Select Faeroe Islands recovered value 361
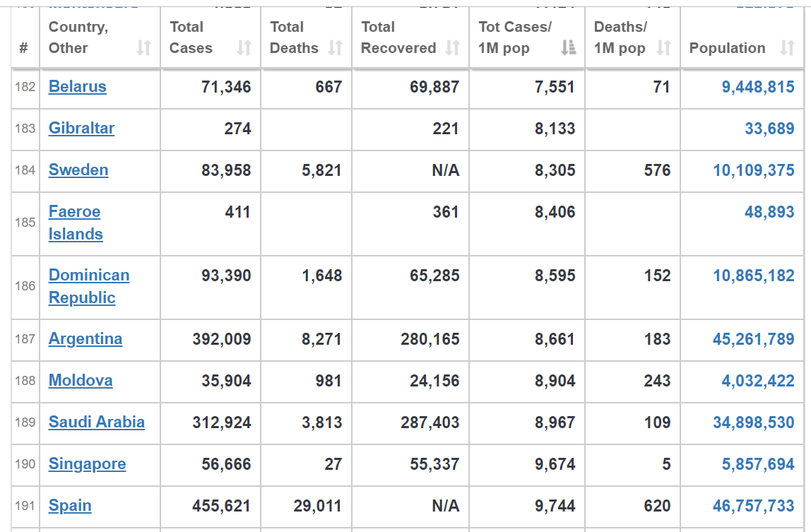811x532 pixels. coord(446,212)
